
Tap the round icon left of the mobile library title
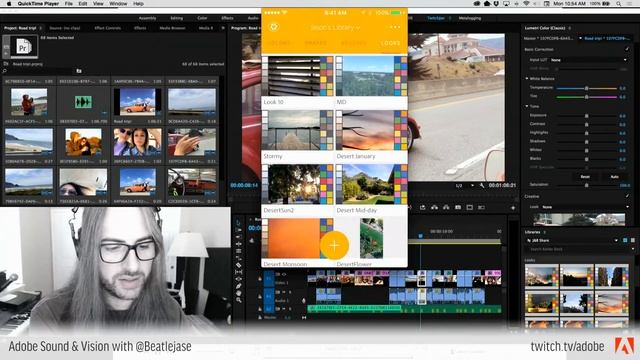[274, 27]
